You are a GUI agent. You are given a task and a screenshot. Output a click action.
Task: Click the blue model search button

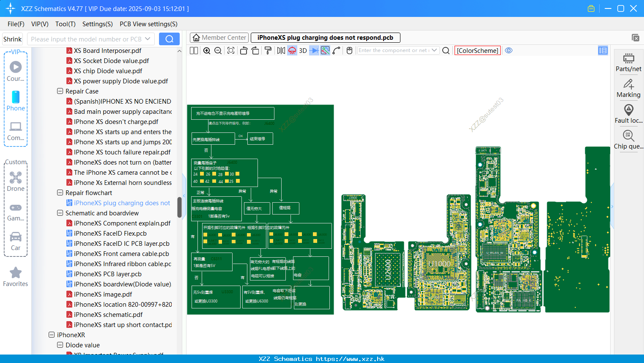click(x=169, y=39)
